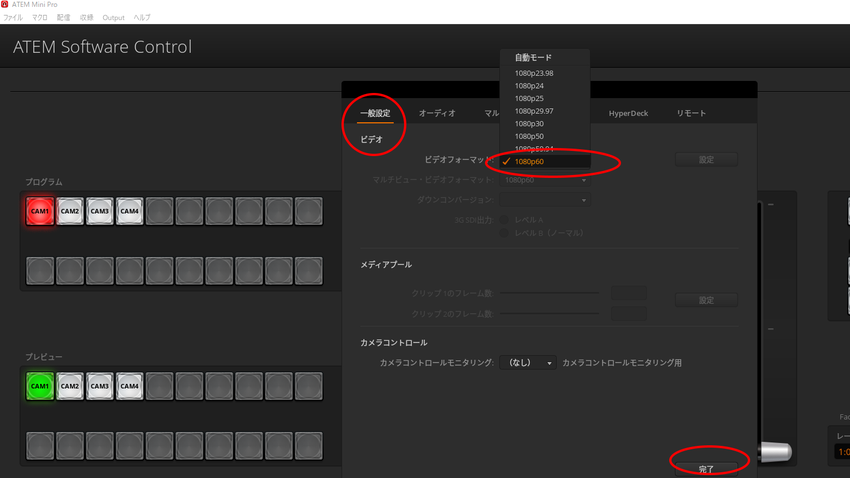Click 設定 button beside video format

point(706,159)
